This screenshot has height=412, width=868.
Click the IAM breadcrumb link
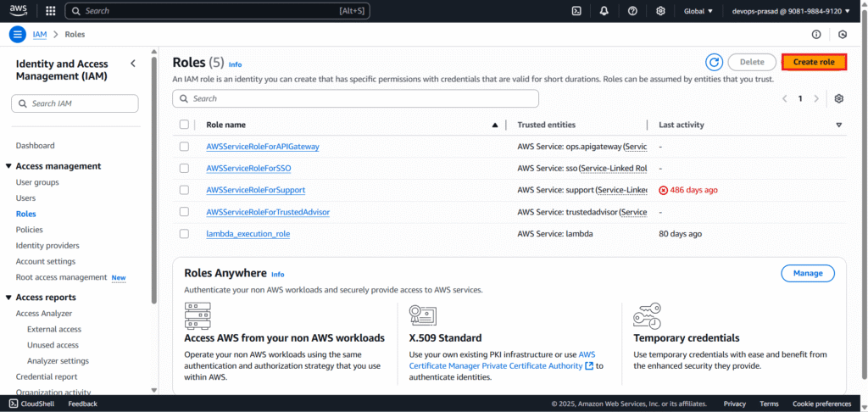(40, 34)
